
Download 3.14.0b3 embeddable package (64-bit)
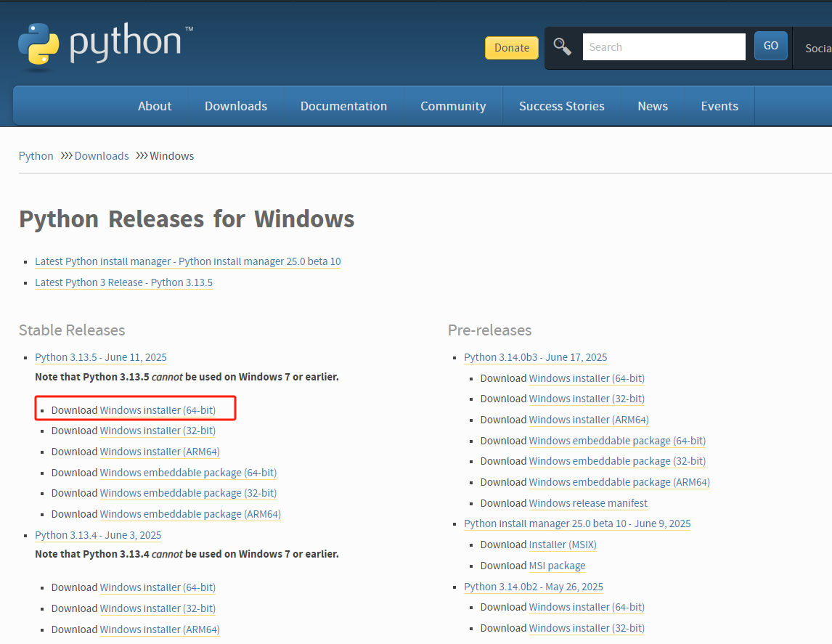[618, 441]
